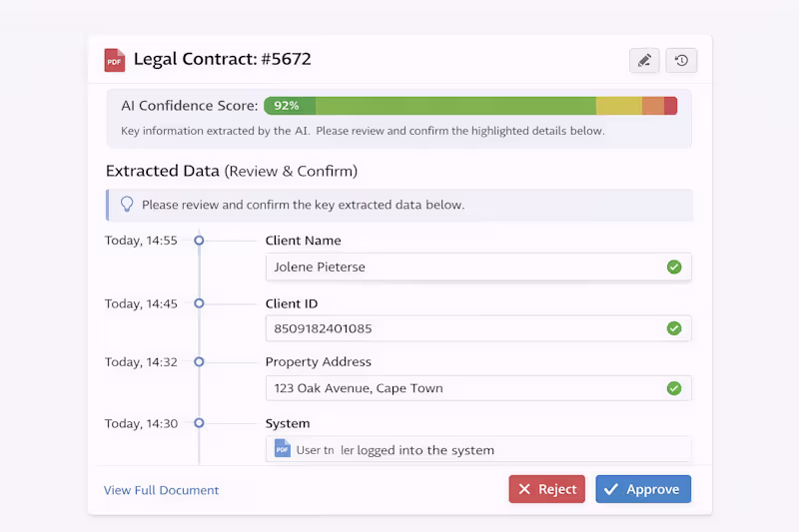Click the red PDF icon beside the title
Image resolution: width=799 pixels, height=532 pixels.
pyautogui.click(x=115, y=60)
